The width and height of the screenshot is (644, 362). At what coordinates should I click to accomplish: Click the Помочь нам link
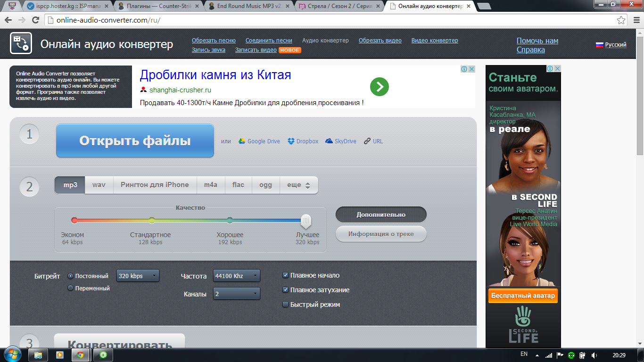click(537, 41)
